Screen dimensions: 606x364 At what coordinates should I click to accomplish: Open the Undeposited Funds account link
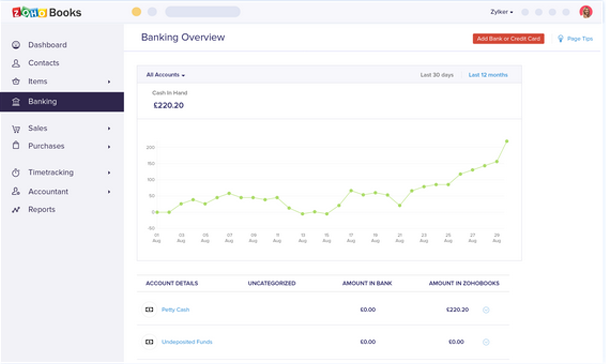[187, 342]
